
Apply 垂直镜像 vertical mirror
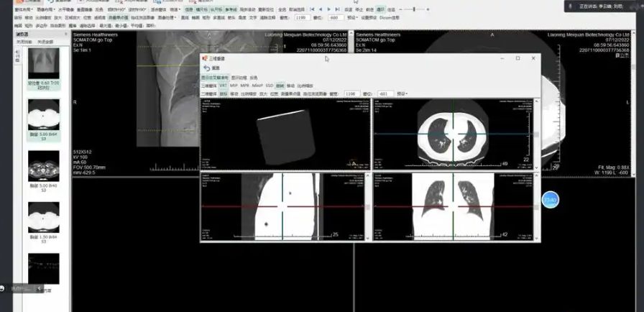tap(85, 9)
